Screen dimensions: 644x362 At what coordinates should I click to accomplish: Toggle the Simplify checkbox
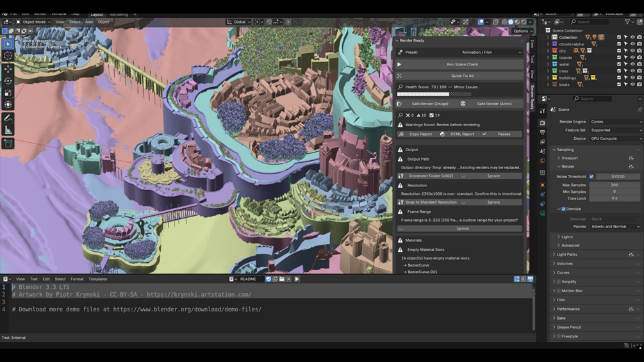[x=559, y=282]
